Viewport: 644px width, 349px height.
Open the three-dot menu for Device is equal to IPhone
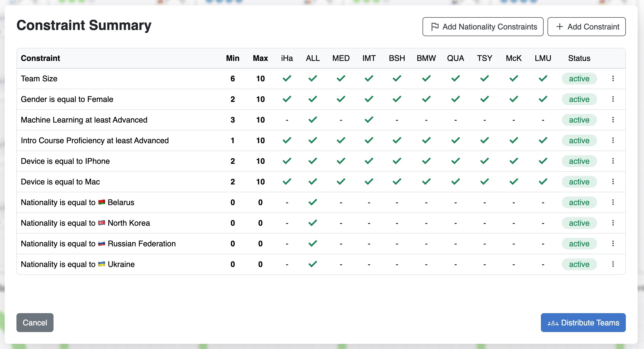[613, 161]
